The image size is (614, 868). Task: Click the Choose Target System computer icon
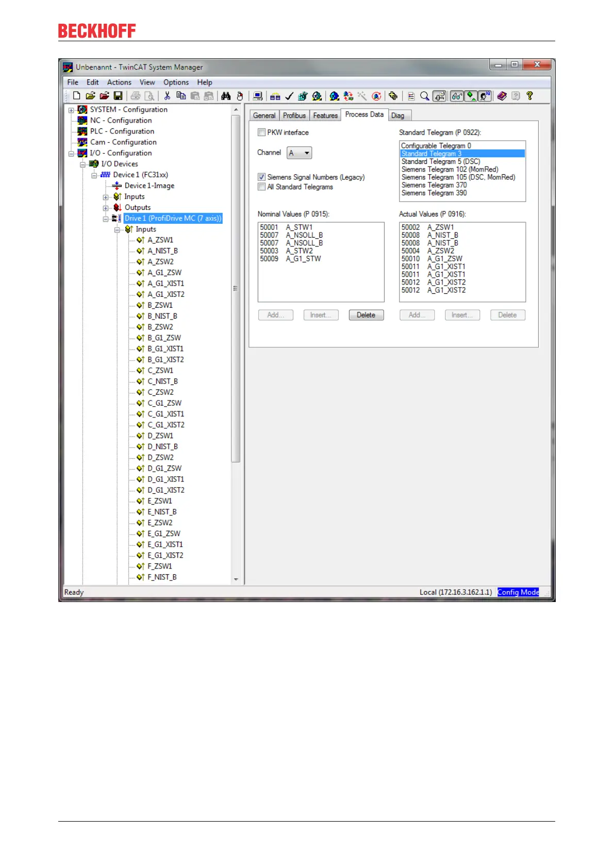tap(258, 96)
